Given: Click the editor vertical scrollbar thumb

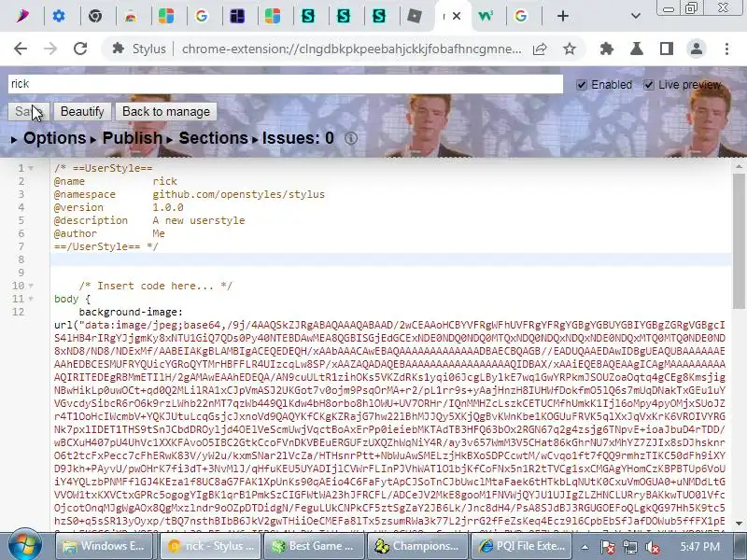Looking at the screenshot, I should pyautogui.click(x=739, y=241).
